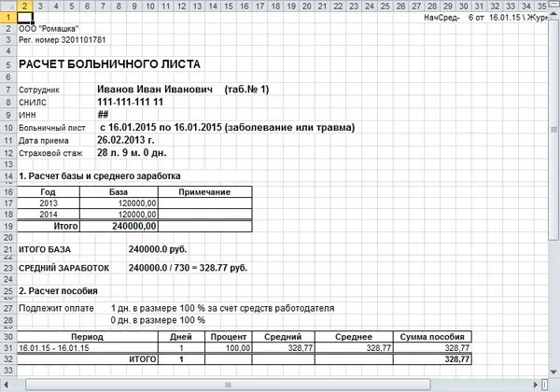Click the horizontal scrollbar right arrow
This screenshot has width=560, height=392.
click(x=536, y=385)
